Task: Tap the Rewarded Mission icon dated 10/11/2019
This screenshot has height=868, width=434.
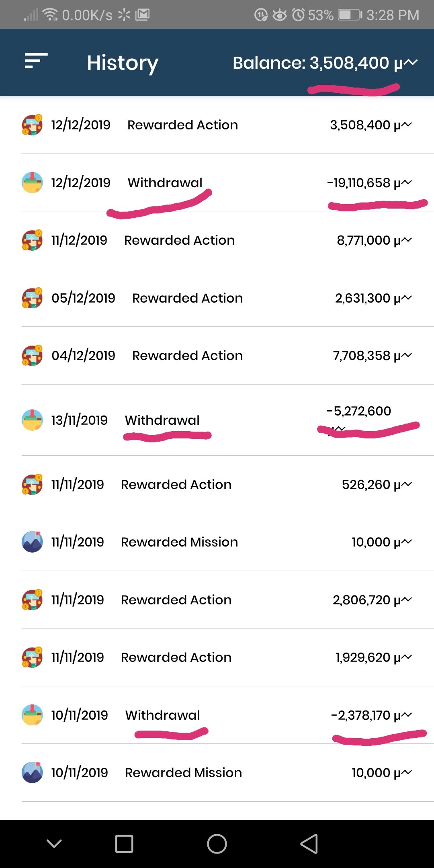Action: pyautogui.click(x=32, y=772)
